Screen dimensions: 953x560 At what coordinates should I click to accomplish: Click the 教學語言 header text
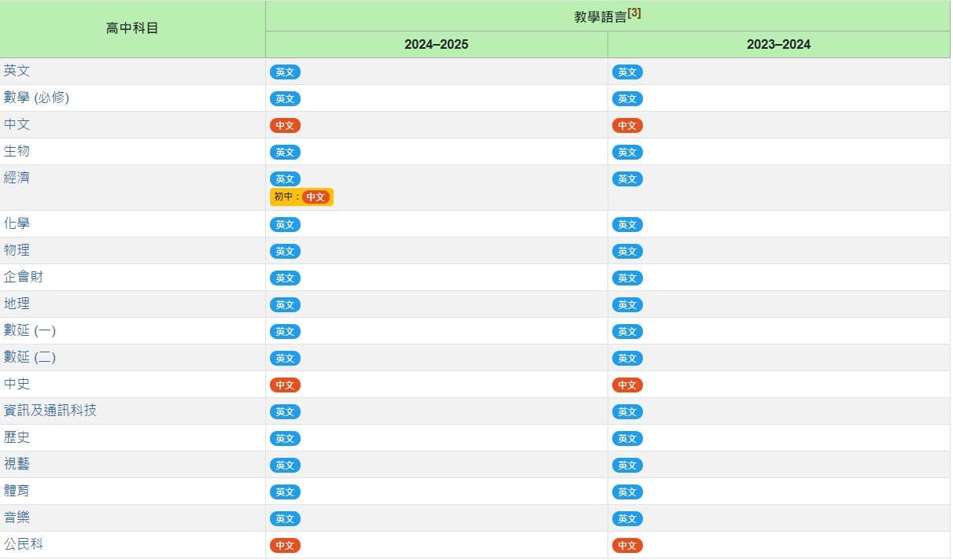[600, 17]
